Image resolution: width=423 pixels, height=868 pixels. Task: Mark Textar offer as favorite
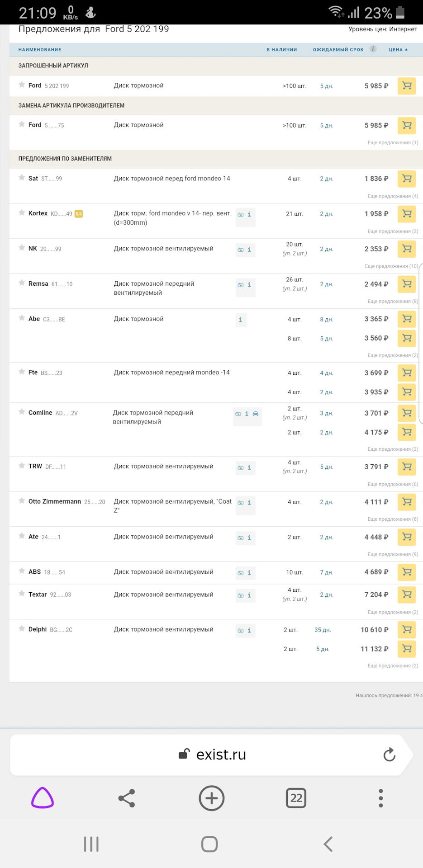coord(22,594)
